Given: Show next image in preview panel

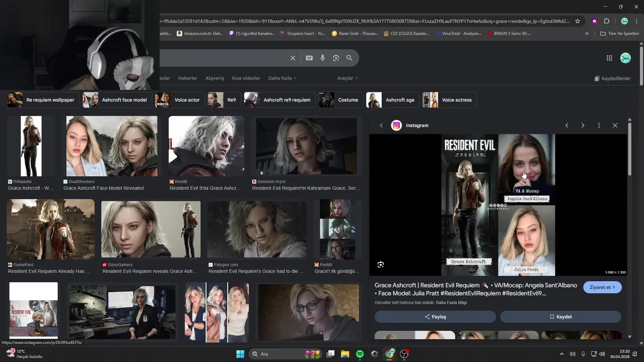Looking at the screenshot, I should pyautogui.click(x=583, y=125).
